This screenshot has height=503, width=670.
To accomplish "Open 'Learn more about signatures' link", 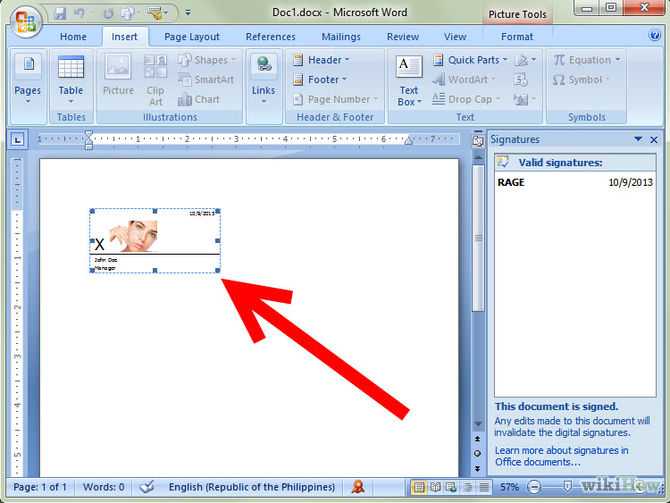I will [561, 456].
